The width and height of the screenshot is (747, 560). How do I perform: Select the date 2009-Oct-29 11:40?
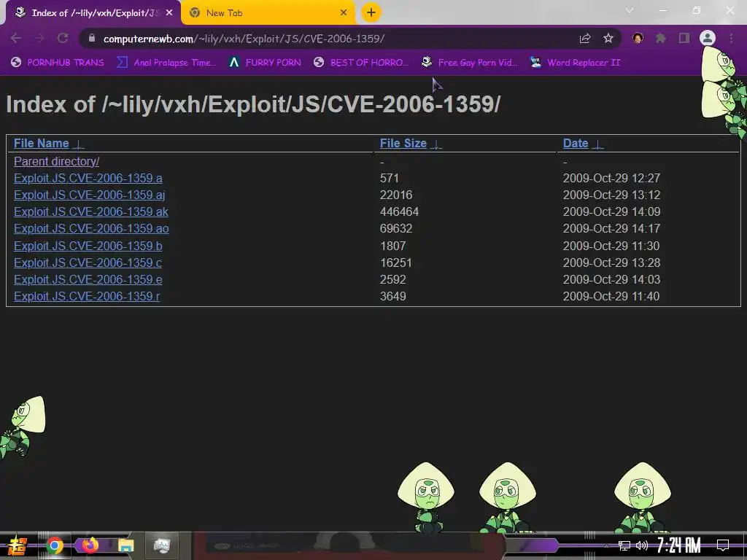[x=611, y=296]
